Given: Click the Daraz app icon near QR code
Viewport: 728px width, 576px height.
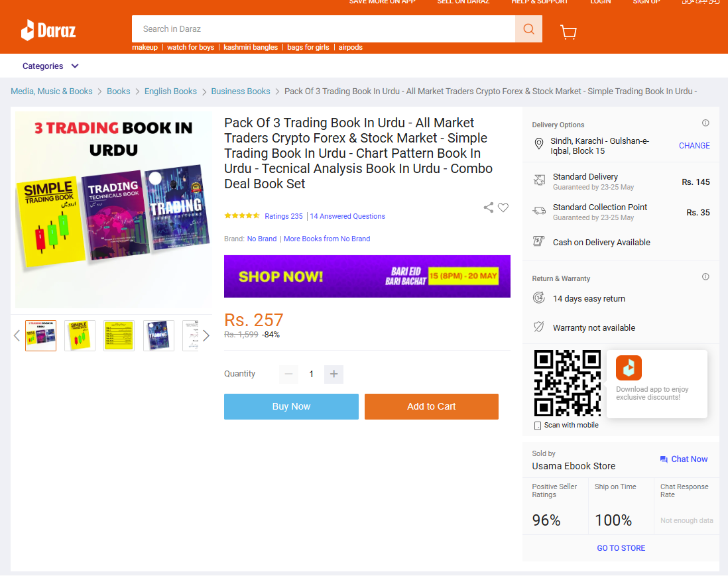Looking at the screenshot, I should tap(629, 368).
